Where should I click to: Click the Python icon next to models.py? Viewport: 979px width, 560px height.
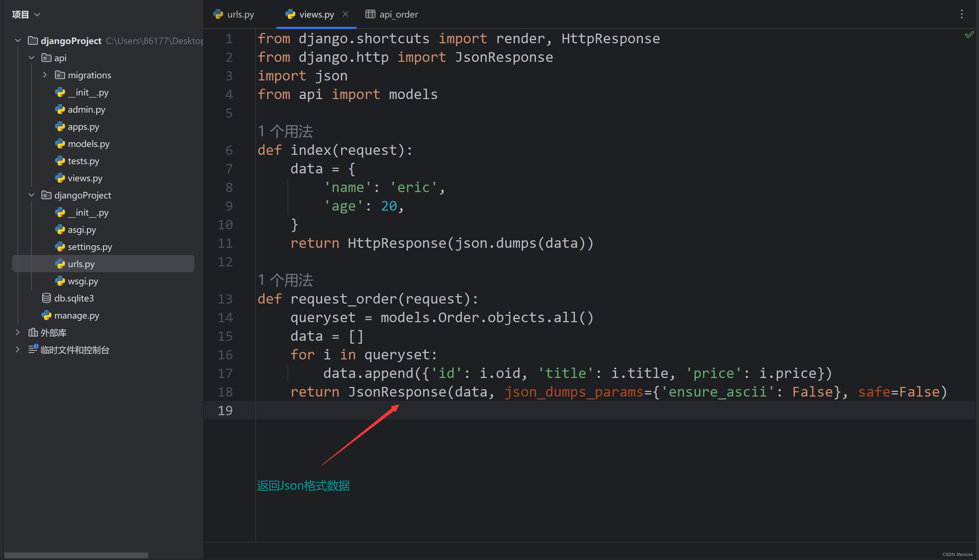(60, 143)
